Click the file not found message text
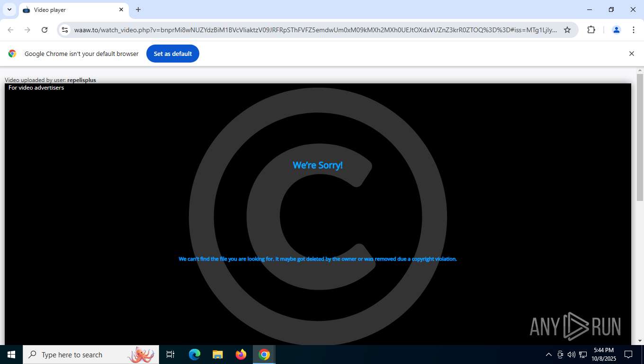This screenshot has height=364, width=644. (318, 259)
